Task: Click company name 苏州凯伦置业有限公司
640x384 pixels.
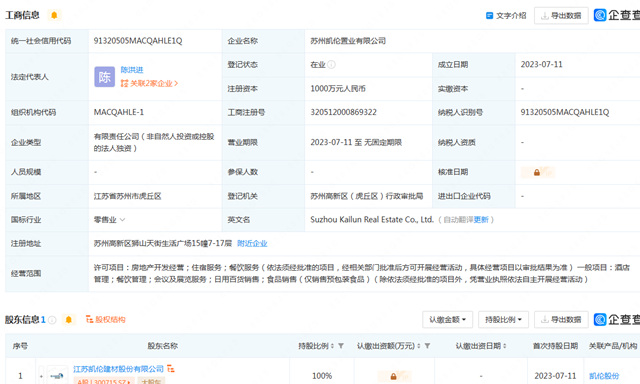Action: point(348,41)
